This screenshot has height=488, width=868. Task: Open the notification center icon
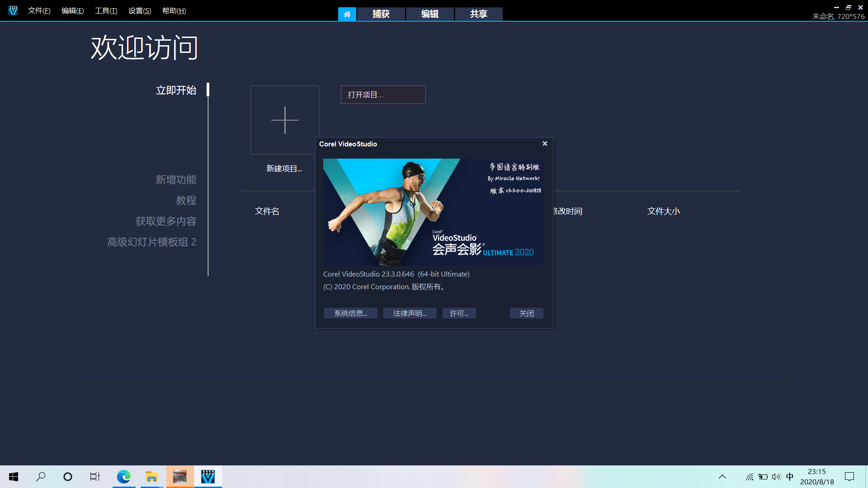(x=849, y=477)
